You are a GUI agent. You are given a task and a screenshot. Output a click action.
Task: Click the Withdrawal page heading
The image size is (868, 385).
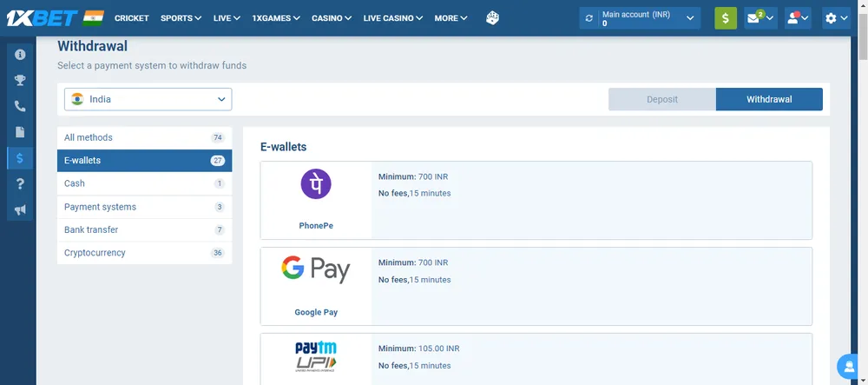pyautogui.click(x=93, y=46)
